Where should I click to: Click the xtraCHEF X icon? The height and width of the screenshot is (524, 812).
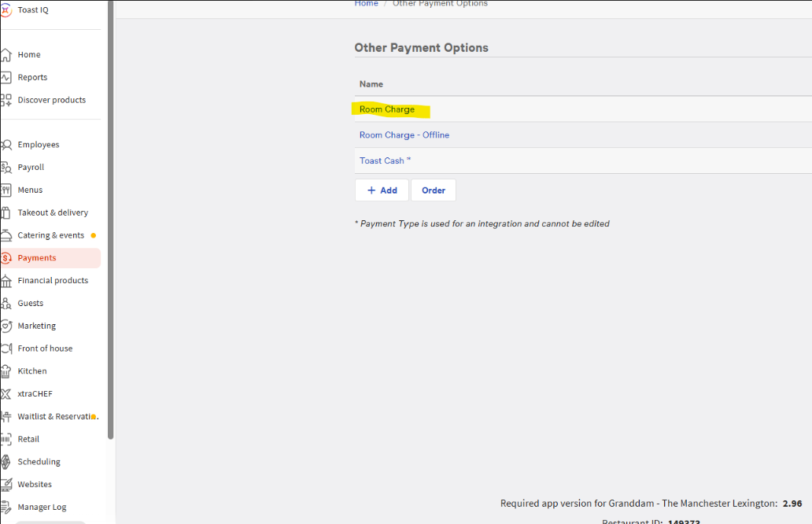[x=6, y=394]
